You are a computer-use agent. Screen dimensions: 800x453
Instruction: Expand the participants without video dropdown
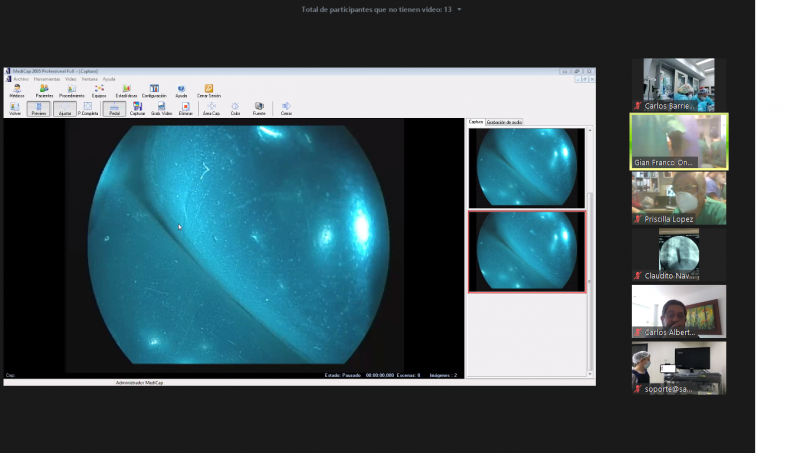coord(459,9)
